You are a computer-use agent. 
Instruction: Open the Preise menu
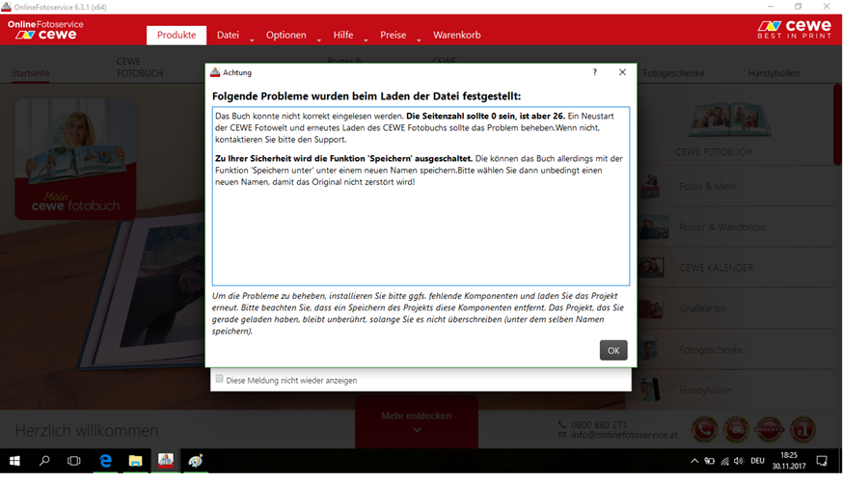point(393,35)
